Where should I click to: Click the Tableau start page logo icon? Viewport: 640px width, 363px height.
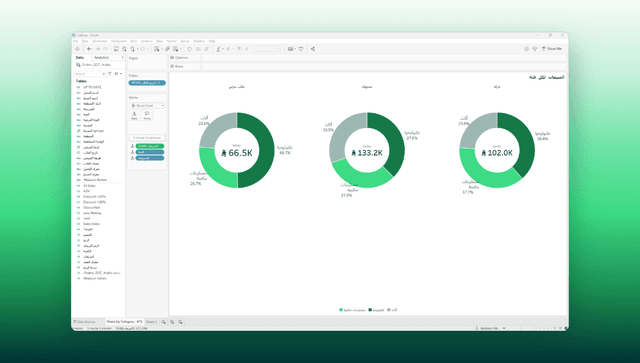pos(77,49)
